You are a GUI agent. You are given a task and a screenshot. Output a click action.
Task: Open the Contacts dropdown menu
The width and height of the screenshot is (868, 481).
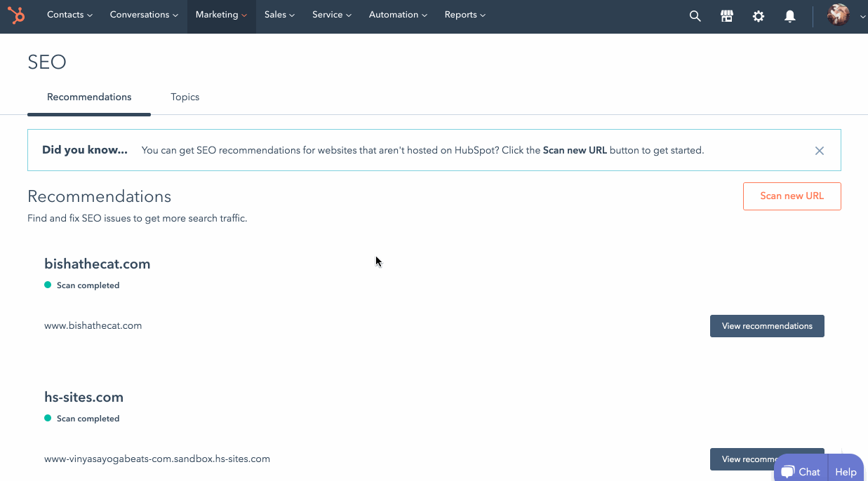click(x=69, y=15)
